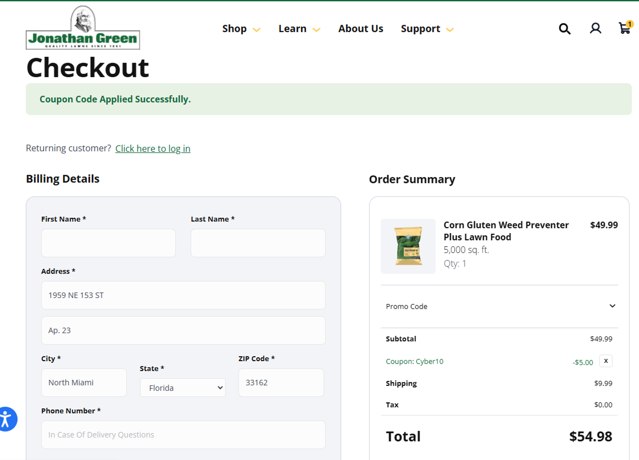The image size is (639, 460).
Task: Click the Order Summary heading
Action: (x=412, y=179)
